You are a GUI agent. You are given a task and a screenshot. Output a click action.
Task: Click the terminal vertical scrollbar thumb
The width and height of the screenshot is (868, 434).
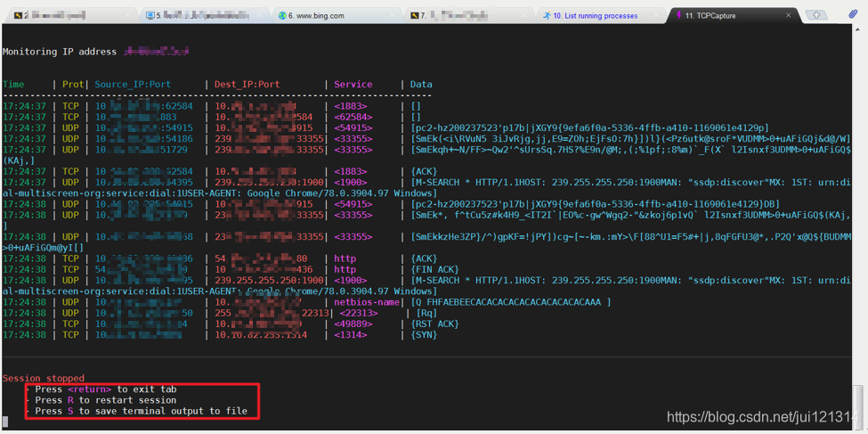tap(857, 405)
